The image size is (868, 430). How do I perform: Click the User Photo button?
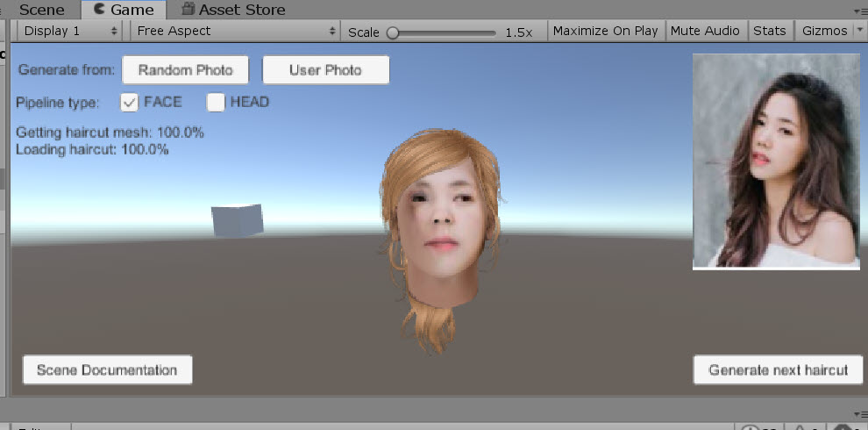[x=325, y=70]
